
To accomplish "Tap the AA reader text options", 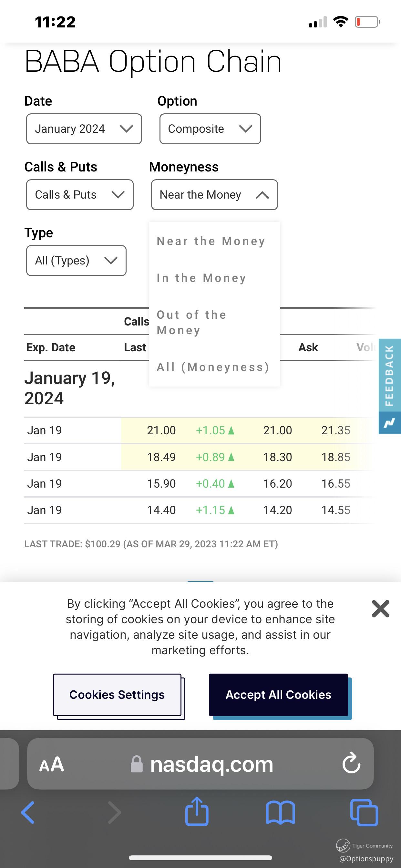I will tap(52, 764).
